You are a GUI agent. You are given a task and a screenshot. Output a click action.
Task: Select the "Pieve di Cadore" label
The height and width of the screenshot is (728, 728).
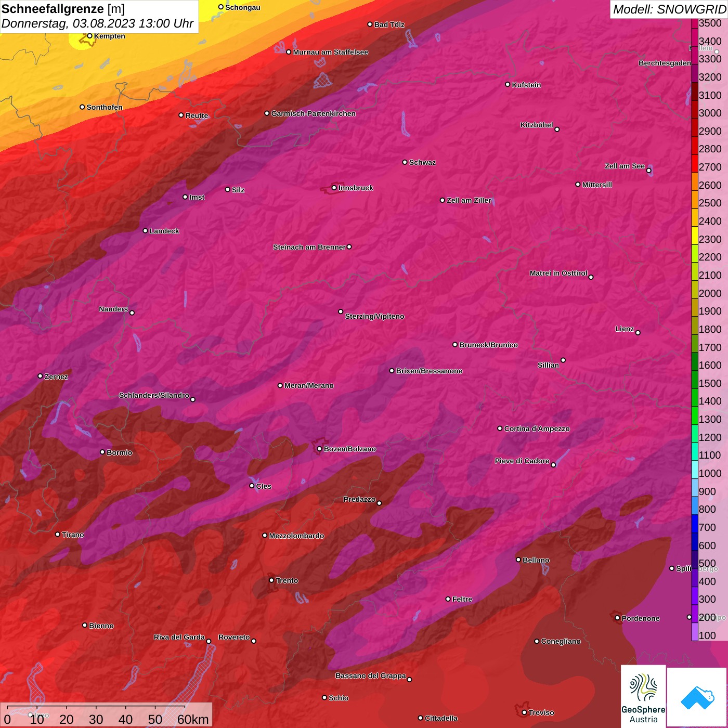(522, 461)
